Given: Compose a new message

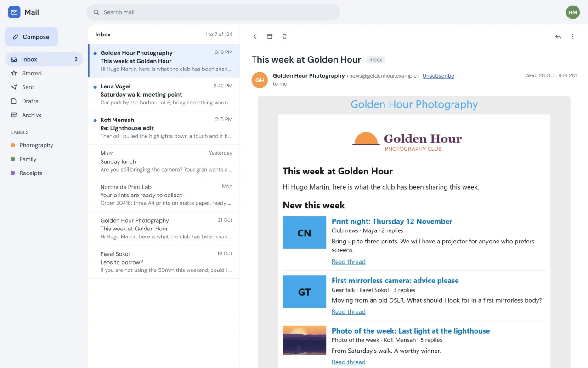Looking at the screenshot, I should click(32, 37).
